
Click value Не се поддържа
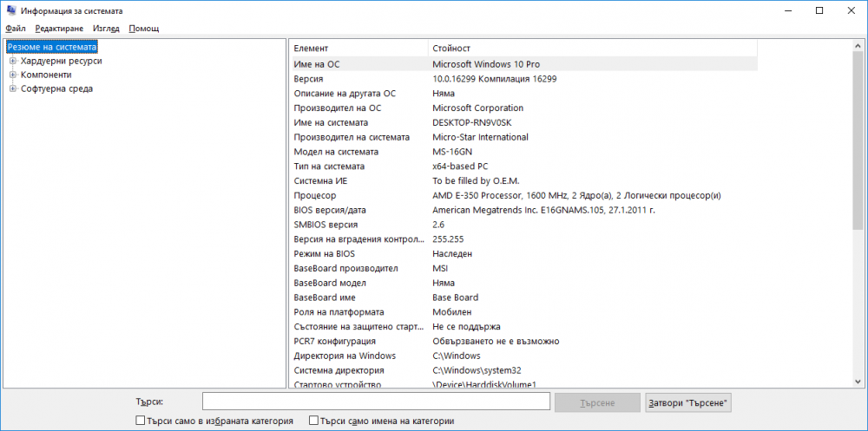[x=466, y=326]
